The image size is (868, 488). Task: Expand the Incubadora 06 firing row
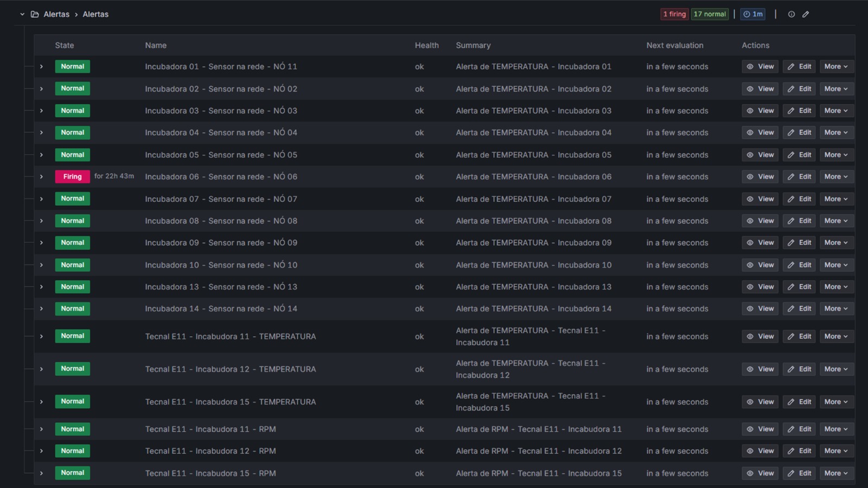click(x=41, y=177)
